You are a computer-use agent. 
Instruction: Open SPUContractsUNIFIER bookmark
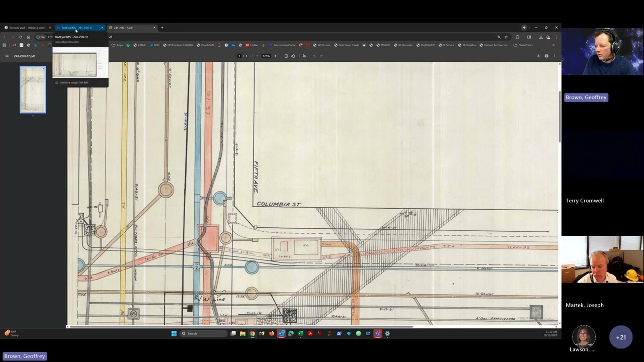[178, 45]
